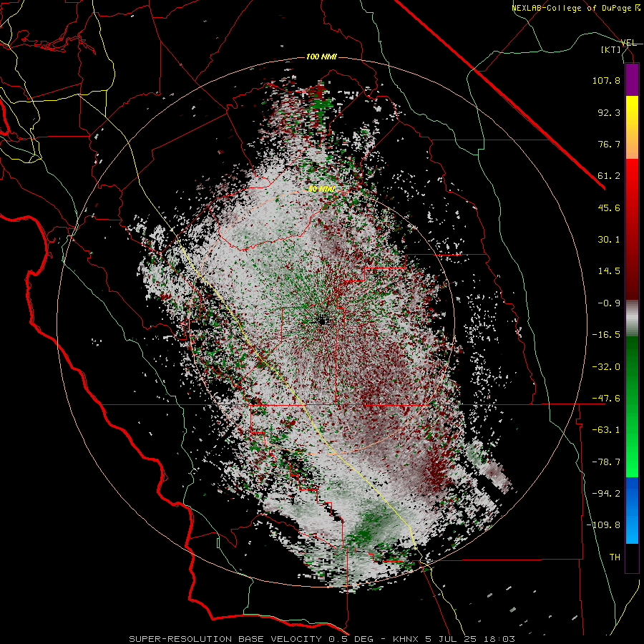Click the TH legend label
Screen dimensions: 644x644
[x=615, y=557]
